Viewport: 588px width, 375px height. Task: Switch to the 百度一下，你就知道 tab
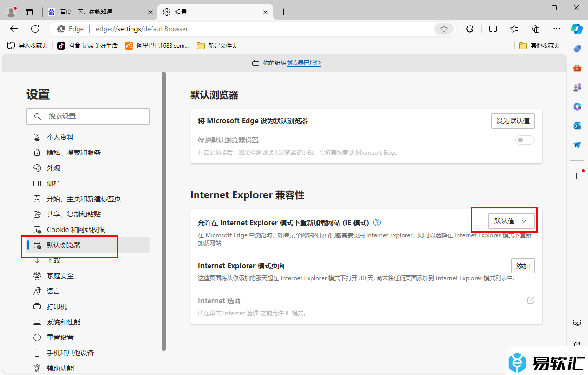click(x=100, y=12)
